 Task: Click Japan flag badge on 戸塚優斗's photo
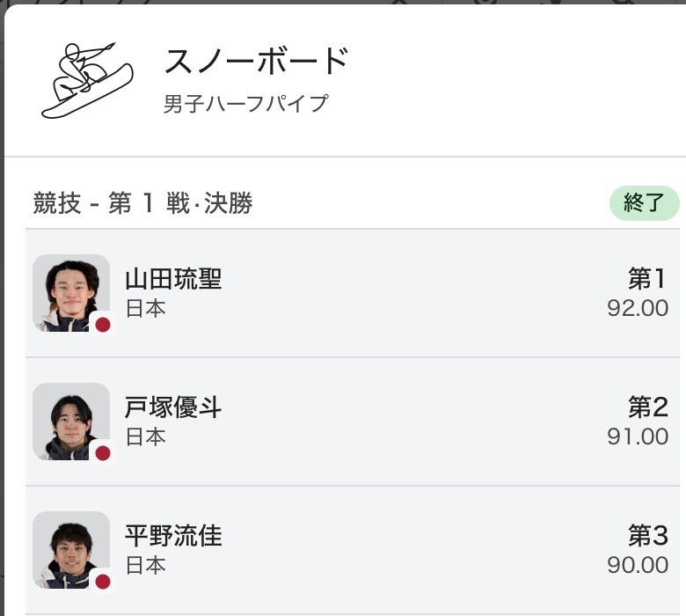(103, 453)
